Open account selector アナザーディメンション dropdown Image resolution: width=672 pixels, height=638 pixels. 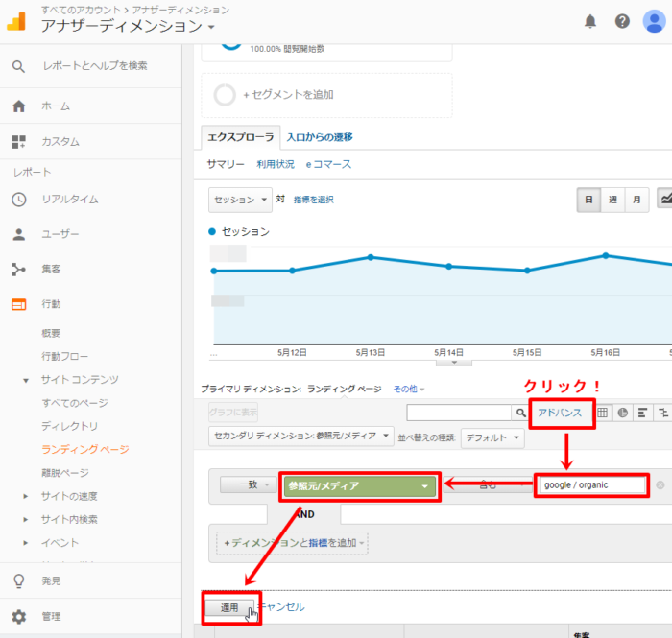128,26
